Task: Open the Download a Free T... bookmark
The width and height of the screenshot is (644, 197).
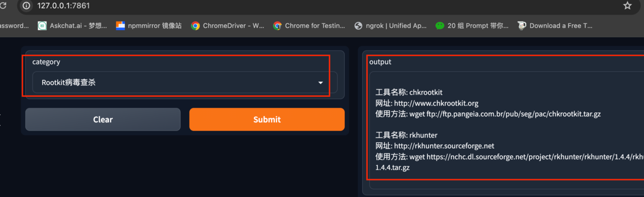Action: [555, 25]
